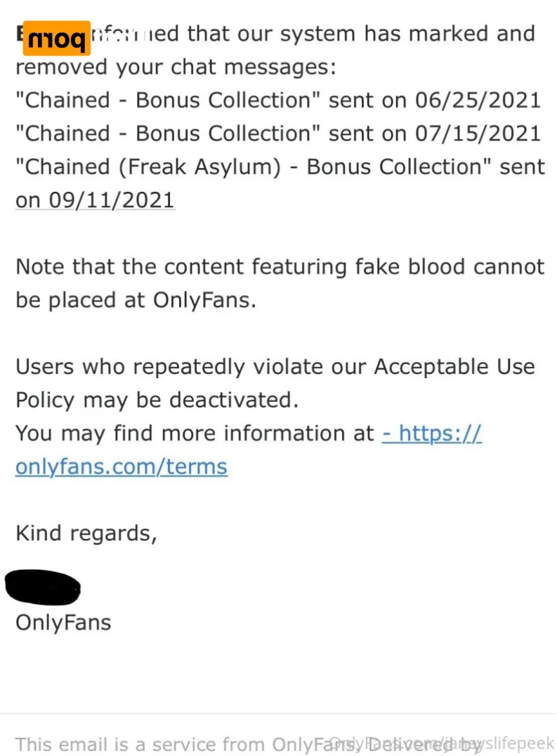The image size is (557, 756).
Task: Click the orange sticker covering the first word
Action: point(56,38)
